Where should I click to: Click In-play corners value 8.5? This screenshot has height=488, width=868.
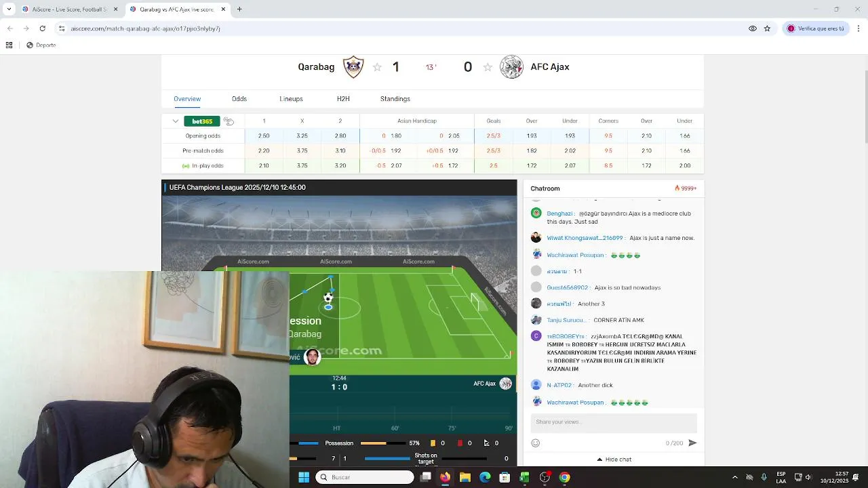click(608, 165)
